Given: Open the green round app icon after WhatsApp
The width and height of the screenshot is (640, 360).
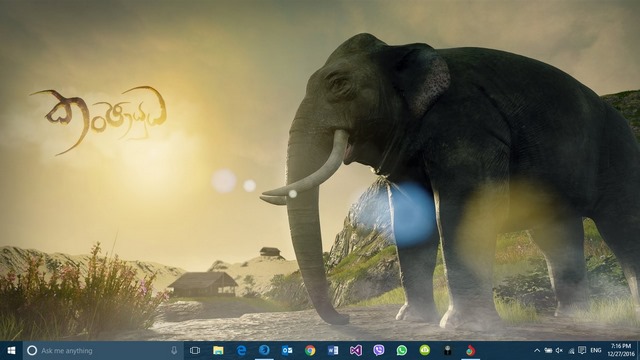Looking at the screenshot, I should [425, 351].
